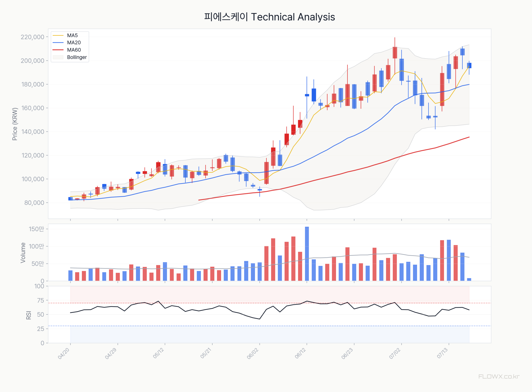The height and width of the screenshot is (392, 532).
Task: Click the grey Bollinger legend patch
Action: (x=58, y=57)
